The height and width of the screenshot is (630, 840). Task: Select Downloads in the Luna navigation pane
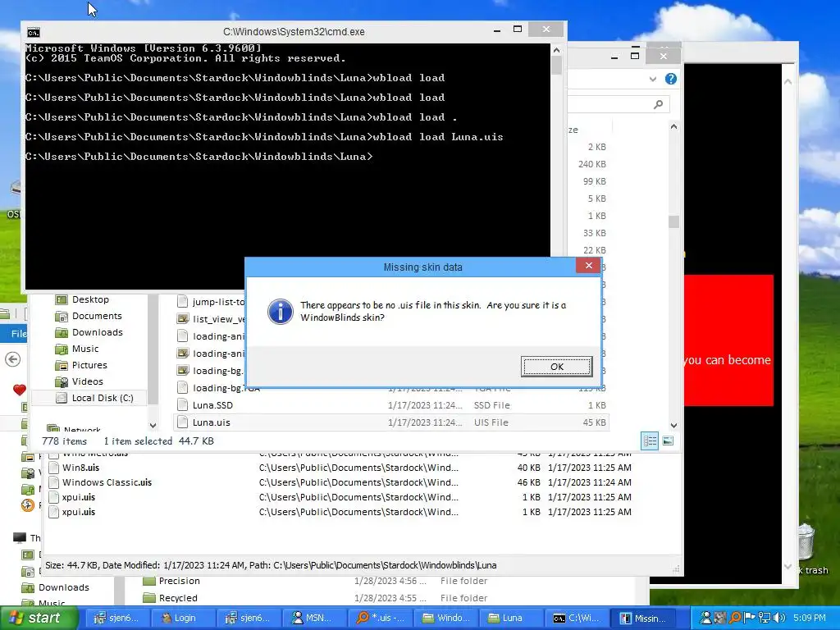[98, 333]
